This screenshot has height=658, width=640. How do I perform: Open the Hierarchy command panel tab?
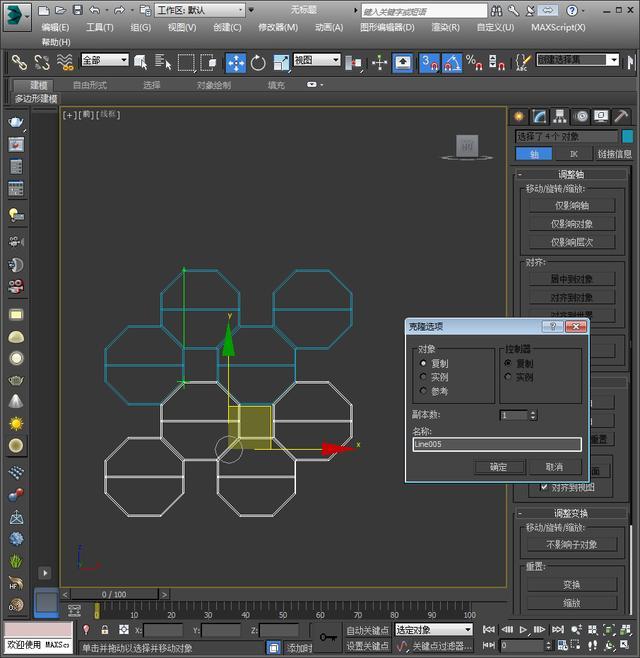coord(557,117)
